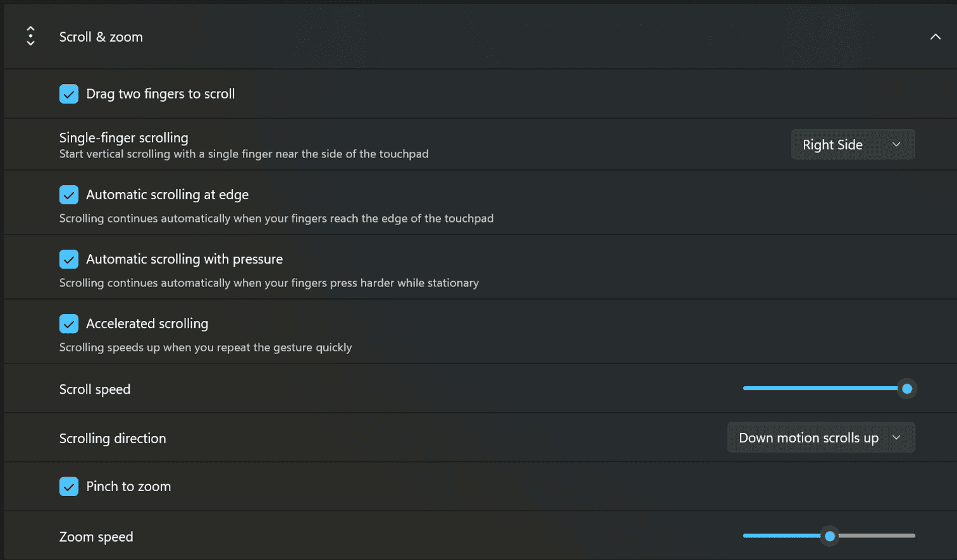
Task: Collapse the Scroll & zoom section chevron
Action: tap(935, 37)
